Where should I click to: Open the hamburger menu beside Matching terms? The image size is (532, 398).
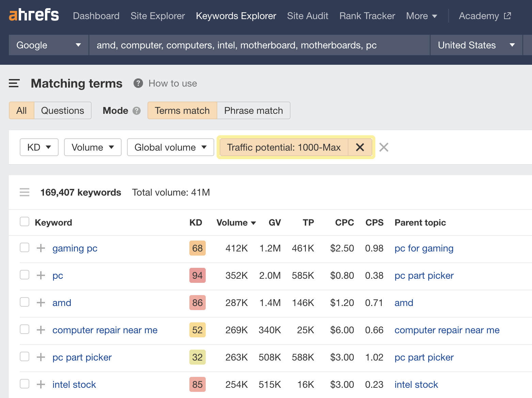click(14, 83)
